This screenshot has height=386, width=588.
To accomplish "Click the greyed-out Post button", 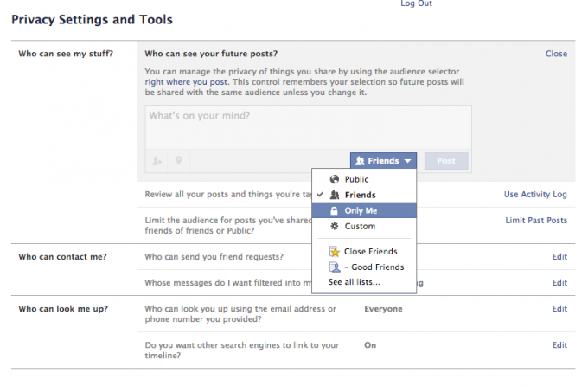I will [446, 161].
